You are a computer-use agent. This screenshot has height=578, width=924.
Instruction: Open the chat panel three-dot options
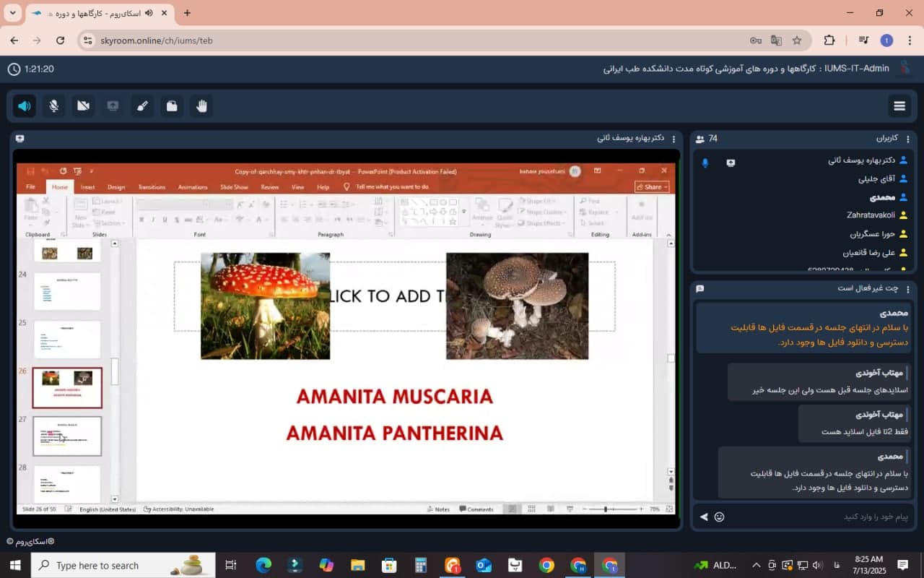[x=908, y=288]
